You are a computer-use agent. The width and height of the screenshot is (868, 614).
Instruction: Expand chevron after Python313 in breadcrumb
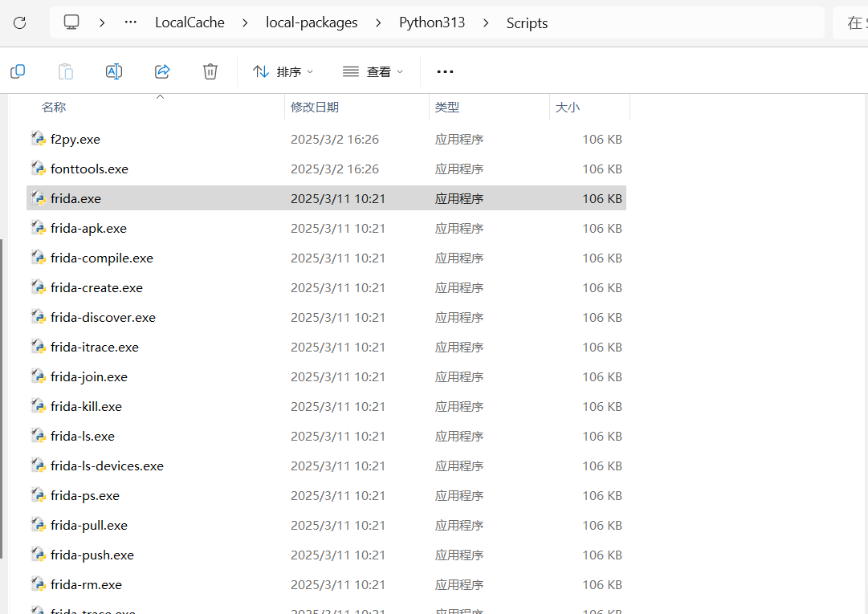pyautogui.click(x=486, y=22)
